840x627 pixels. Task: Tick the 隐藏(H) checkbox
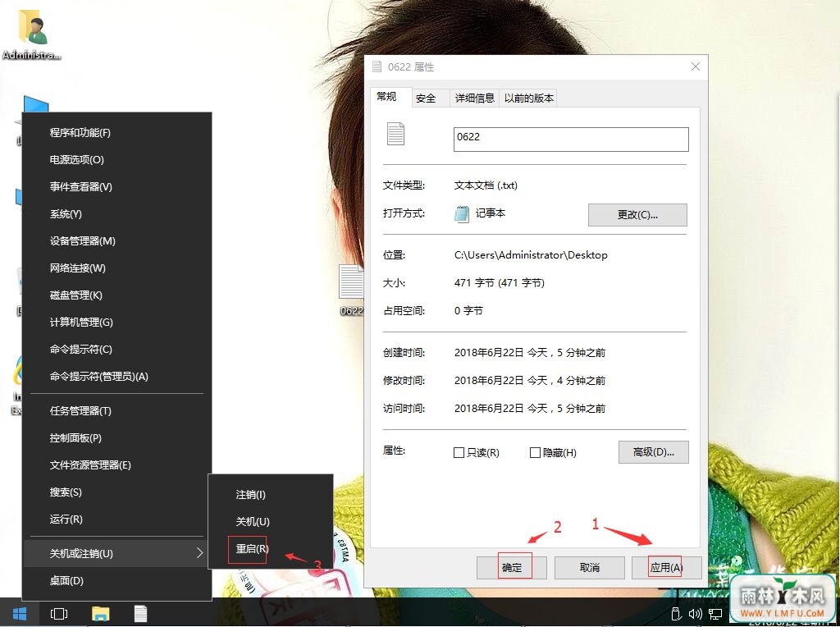click(x=535, y=453)
